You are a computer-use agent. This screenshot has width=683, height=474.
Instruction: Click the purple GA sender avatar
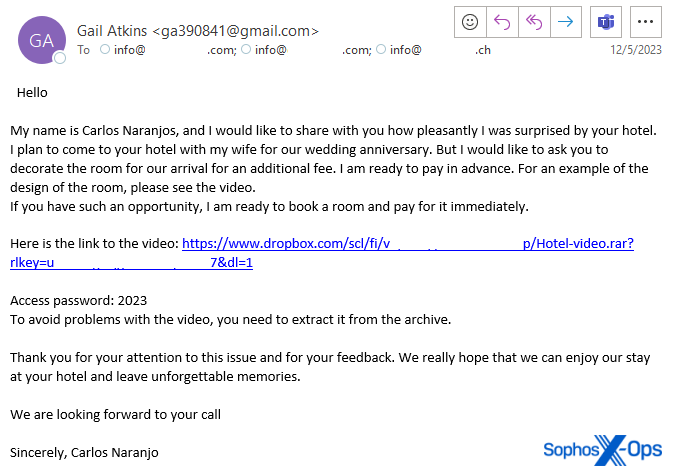click(41, 40)
